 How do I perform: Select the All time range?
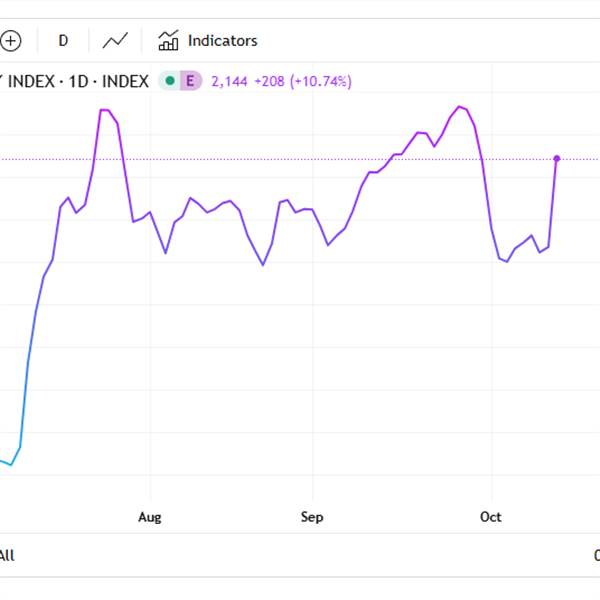(x=7, y=555)
